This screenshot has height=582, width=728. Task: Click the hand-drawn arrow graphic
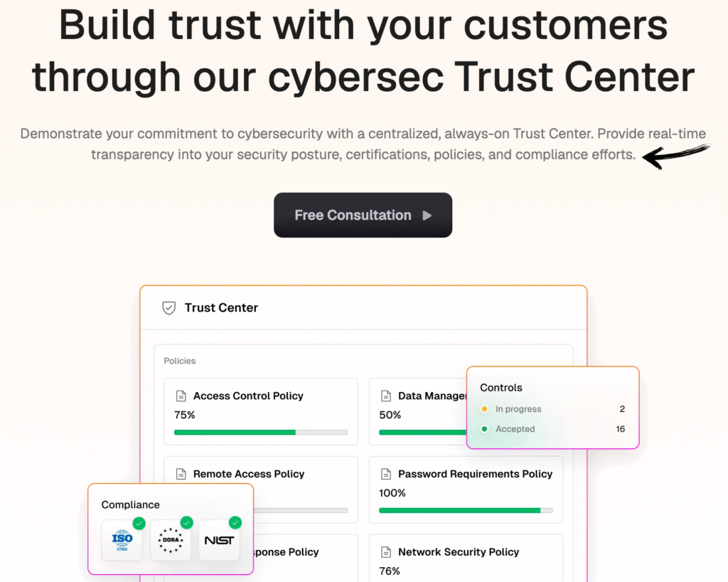tap(675, 155)
